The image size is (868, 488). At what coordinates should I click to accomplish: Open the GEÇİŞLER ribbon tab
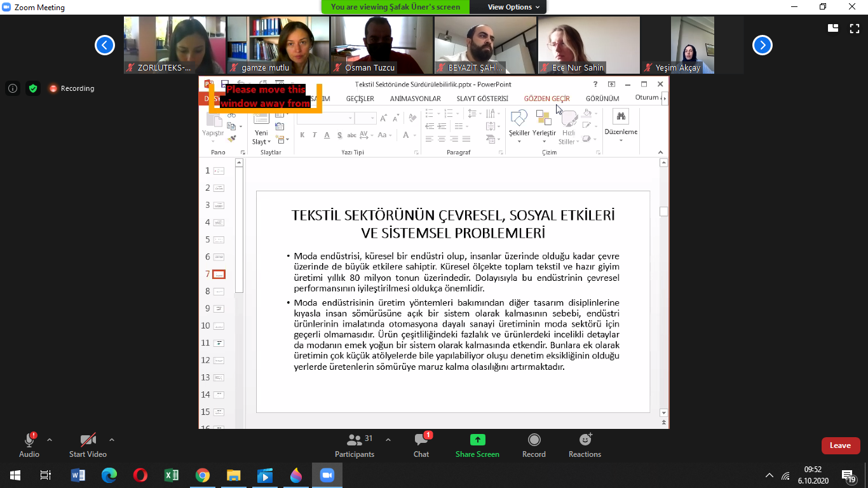[x=360, y=98]
